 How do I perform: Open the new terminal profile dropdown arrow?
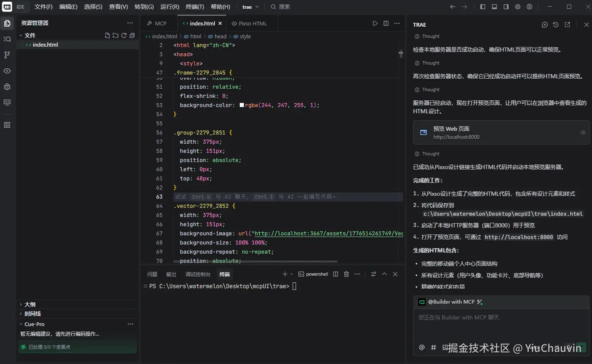[291, 274]
